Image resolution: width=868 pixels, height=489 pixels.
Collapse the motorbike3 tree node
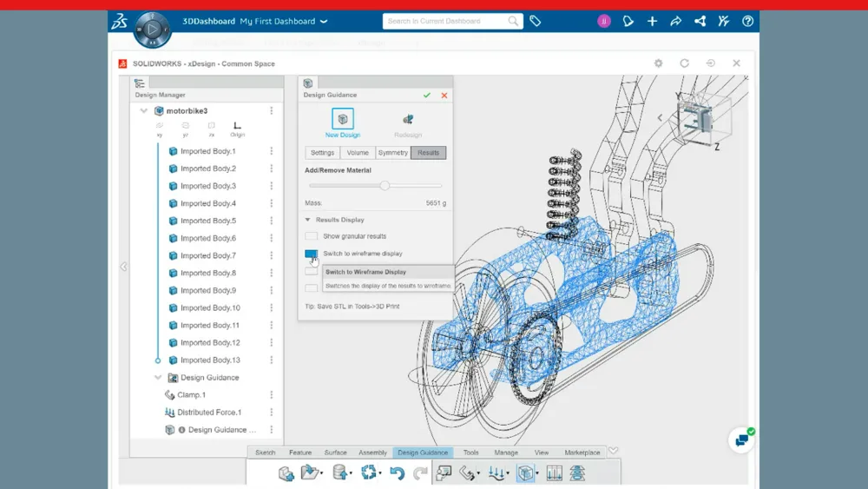[144, 111]
